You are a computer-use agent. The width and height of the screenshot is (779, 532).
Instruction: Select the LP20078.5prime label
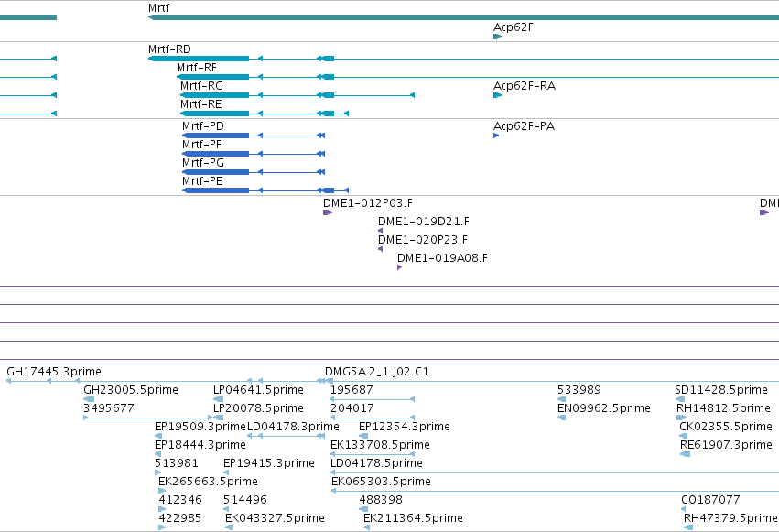[x=258, y=408]
